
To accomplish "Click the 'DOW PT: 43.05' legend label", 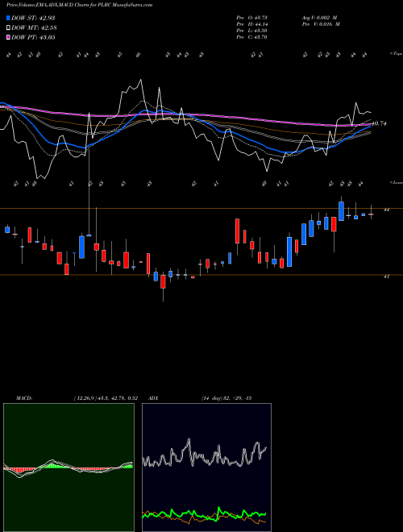I will coord(33,37).
